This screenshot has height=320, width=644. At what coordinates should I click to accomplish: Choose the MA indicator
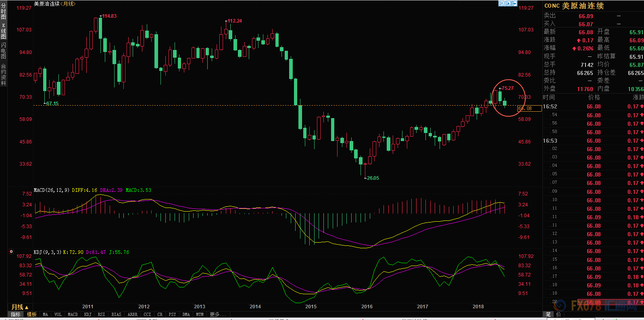click(45, 314)
